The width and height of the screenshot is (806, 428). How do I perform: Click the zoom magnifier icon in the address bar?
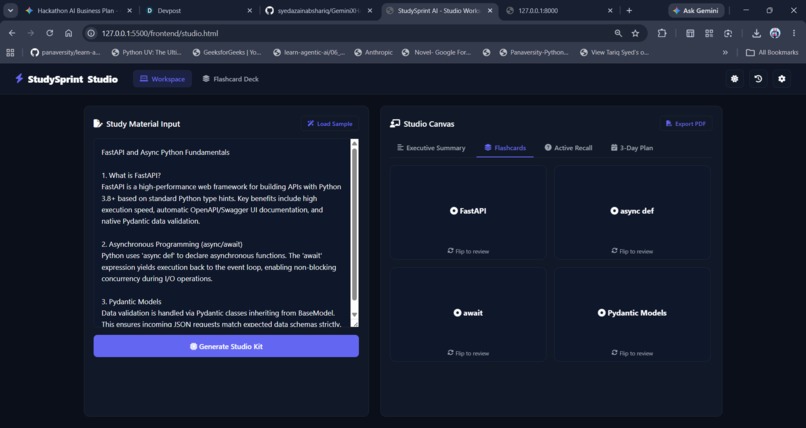618,33
